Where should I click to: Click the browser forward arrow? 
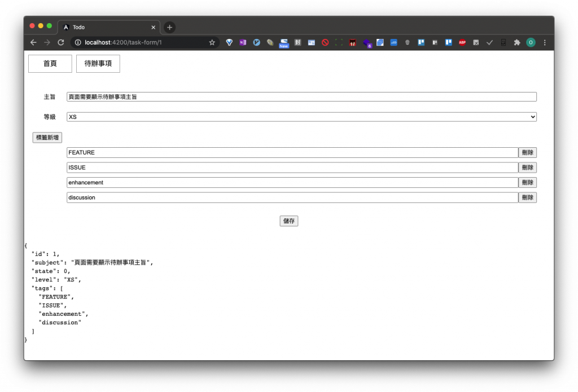coord(47,42)
